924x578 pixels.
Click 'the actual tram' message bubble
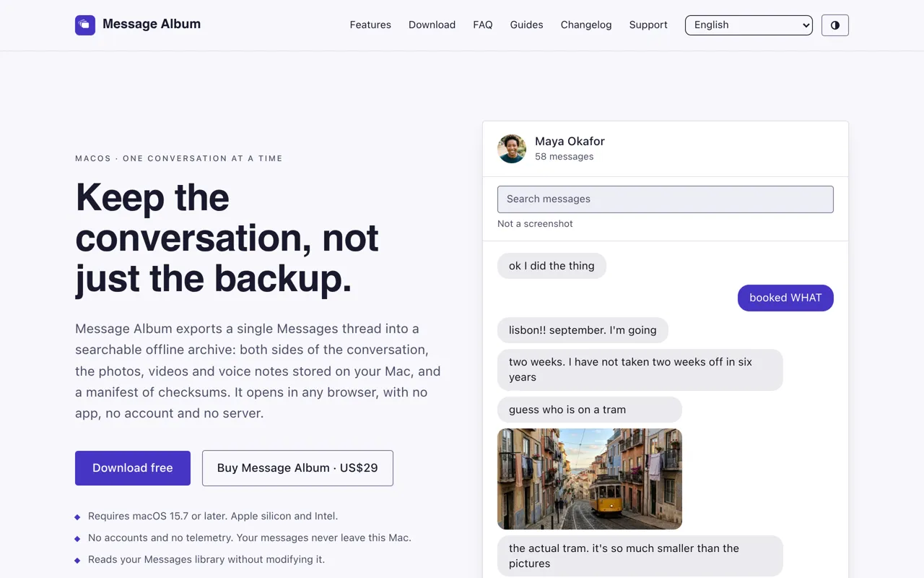640,556
